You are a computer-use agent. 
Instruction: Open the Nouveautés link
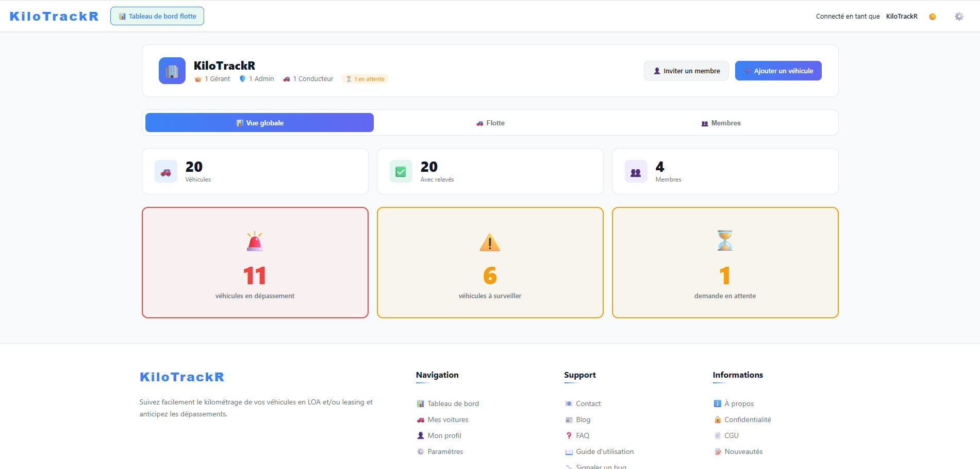click(x=738, y=451)
